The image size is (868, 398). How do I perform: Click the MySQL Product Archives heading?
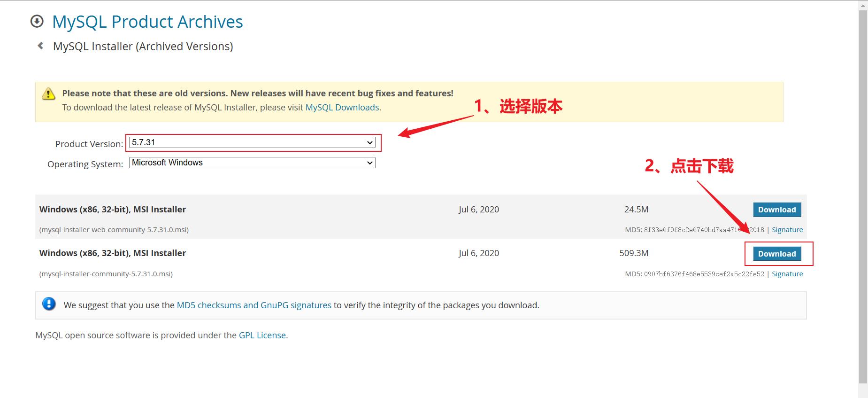(147, 22)
